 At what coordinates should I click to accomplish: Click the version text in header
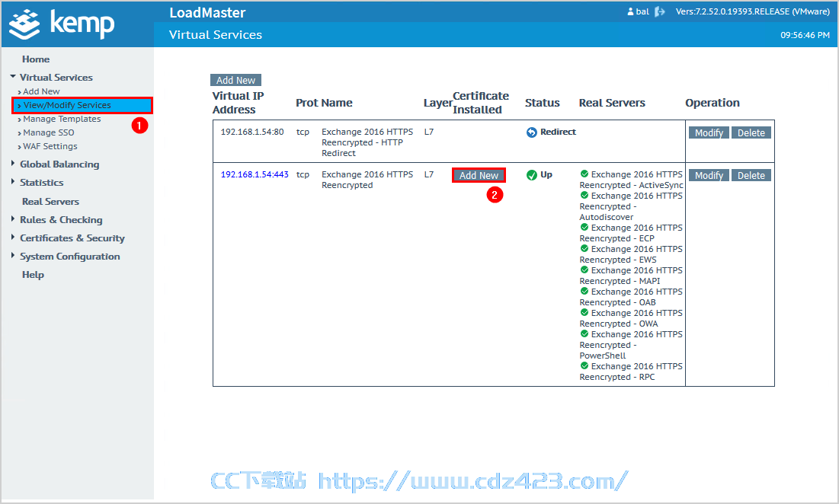[x=752, y=11]
